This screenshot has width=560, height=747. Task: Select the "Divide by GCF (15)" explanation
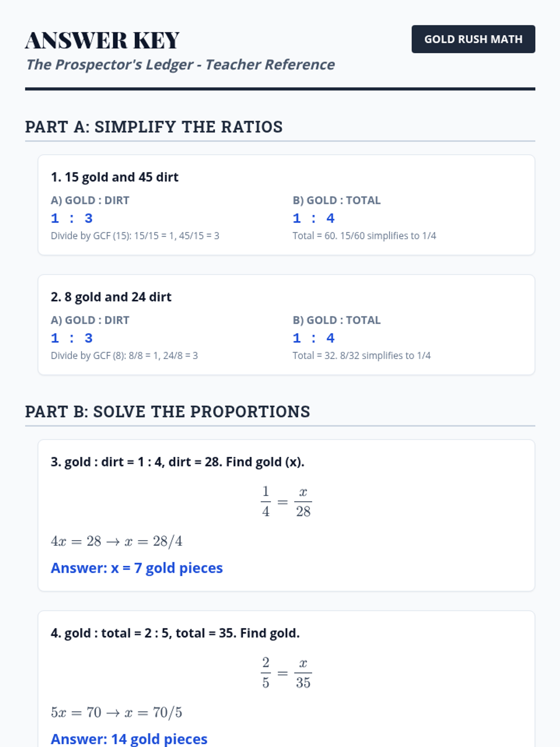[135, 236]
